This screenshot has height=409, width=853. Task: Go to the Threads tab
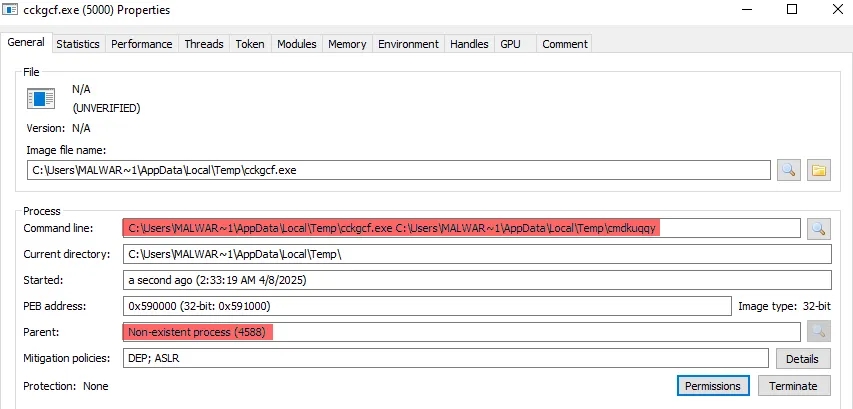click(204, 44)
